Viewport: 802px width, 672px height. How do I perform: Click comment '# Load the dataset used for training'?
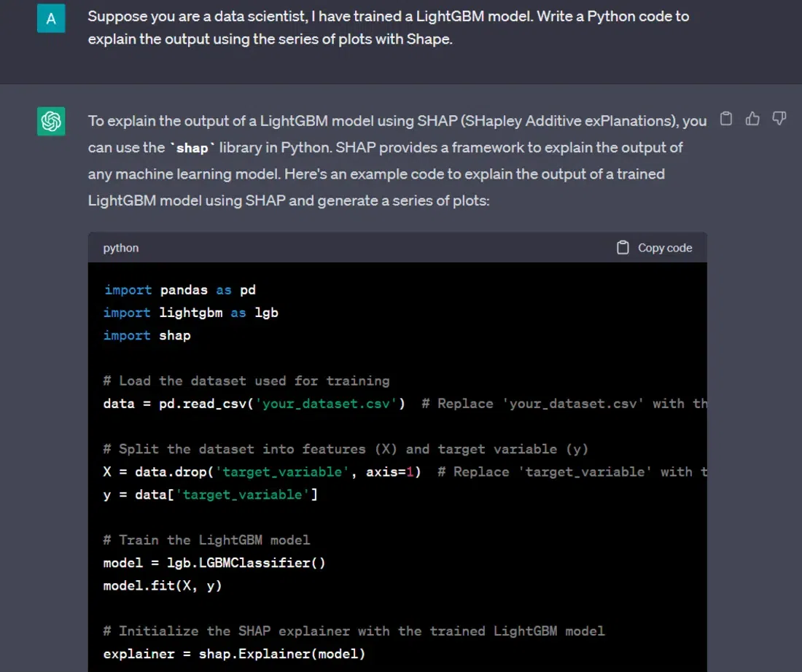[x=246, y=381]
